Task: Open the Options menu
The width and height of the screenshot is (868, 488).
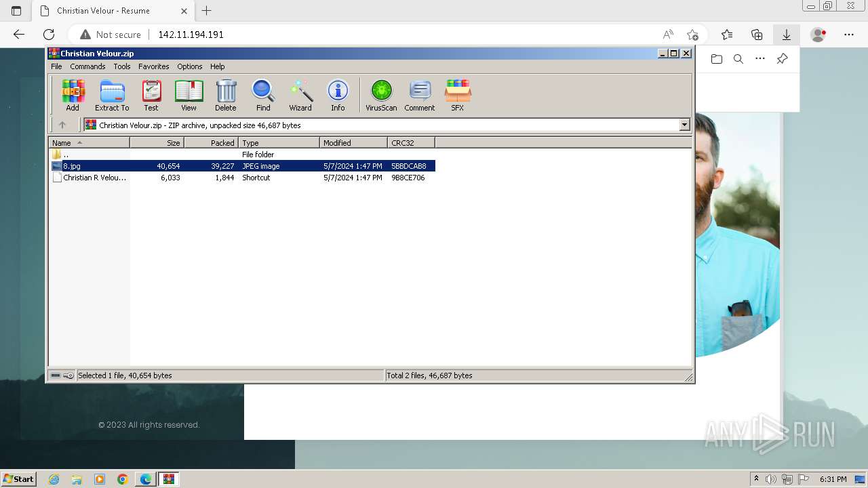Action: pyautogui.click(x=190, y=66)
